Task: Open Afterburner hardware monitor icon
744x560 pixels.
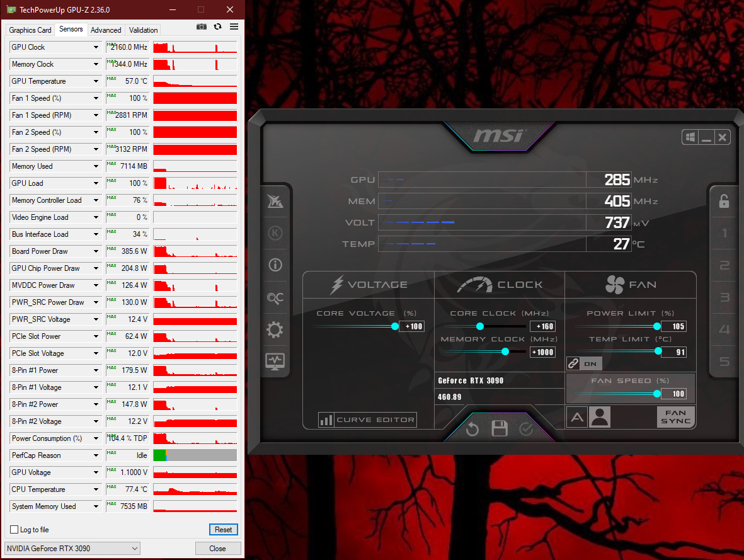Action: 275,362
